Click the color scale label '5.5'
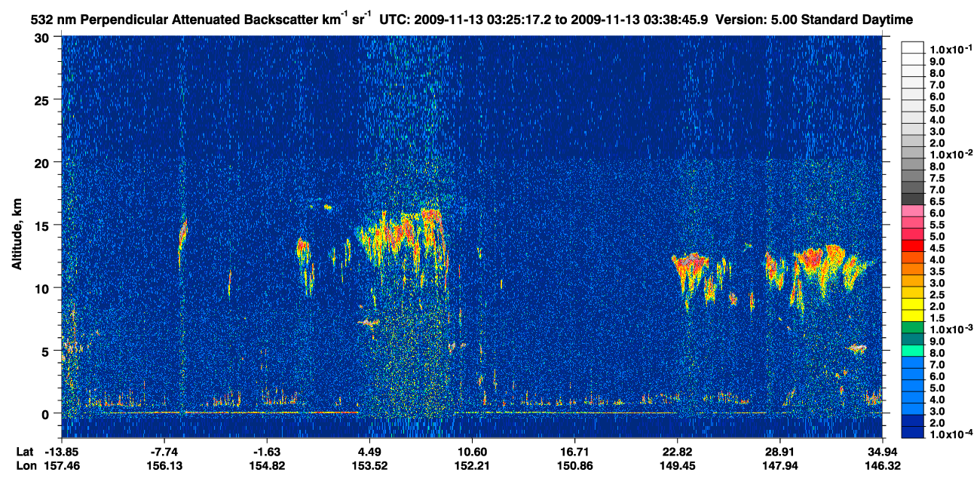Image resolution: width=980 pixels, height=503 pixels. coord(938,225)
